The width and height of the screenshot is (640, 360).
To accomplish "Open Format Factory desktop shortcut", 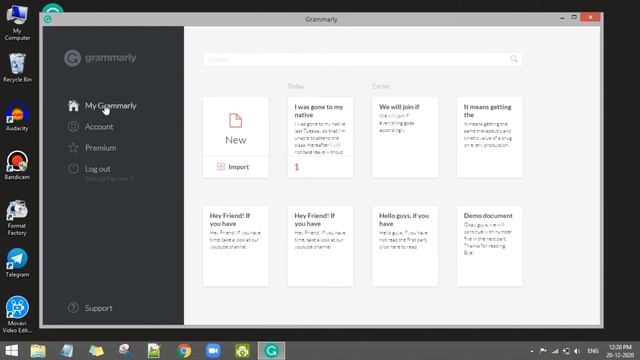I will [x=17, y=218].
